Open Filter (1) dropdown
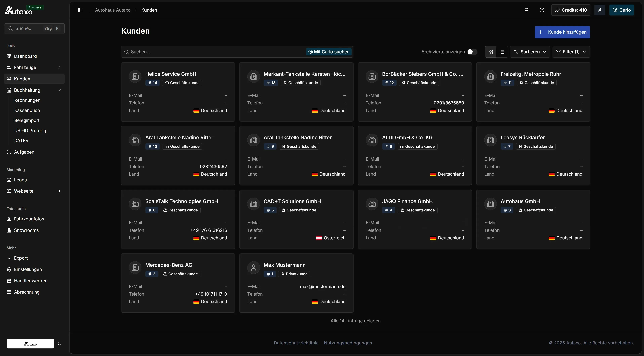This screenshot has width=644, height=356. pyautogui.click(x=571, y=52)
